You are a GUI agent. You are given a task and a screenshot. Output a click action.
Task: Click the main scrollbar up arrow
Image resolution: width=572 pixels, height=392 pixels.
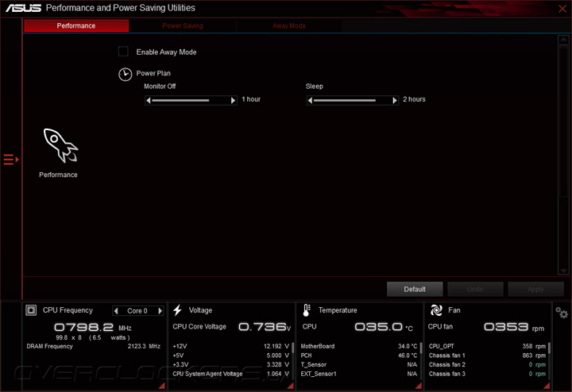pos(563,40)
